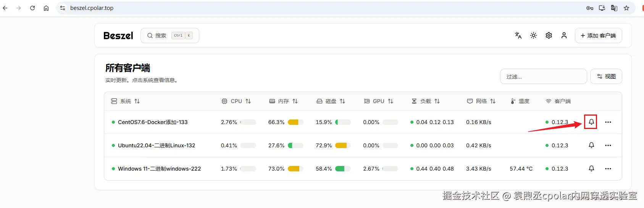Screen dimensions: 644x208
Task: Click load averages 0.44 0.40 0.48
Action: coord(435,169)
